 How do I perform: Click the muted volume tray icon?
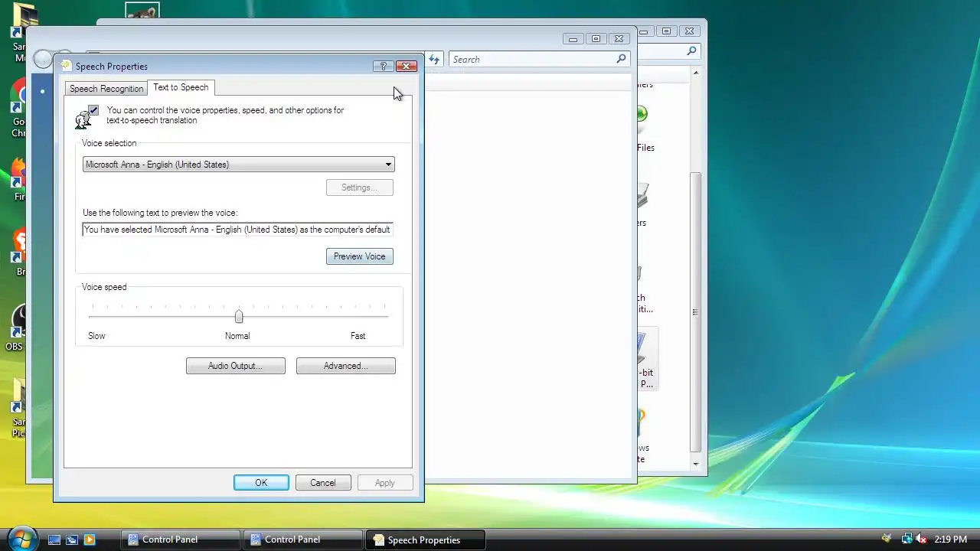[921, 540]
